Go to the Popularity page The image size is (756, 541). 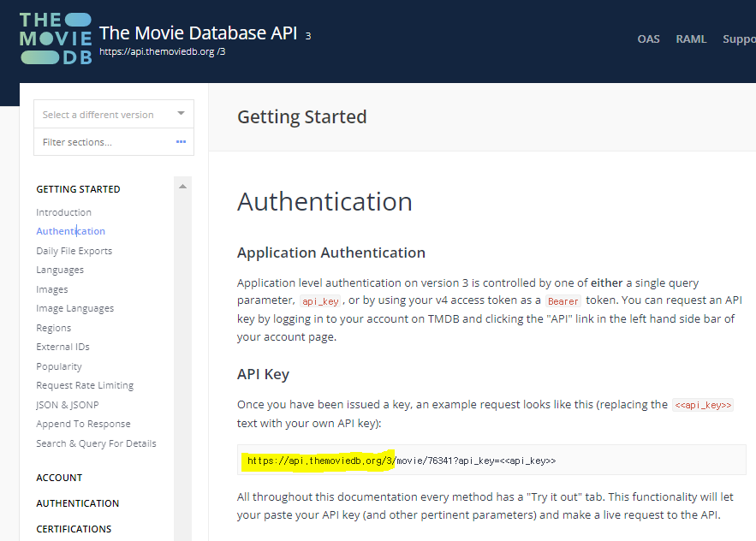pyautogui.click(x=59, y=366)
